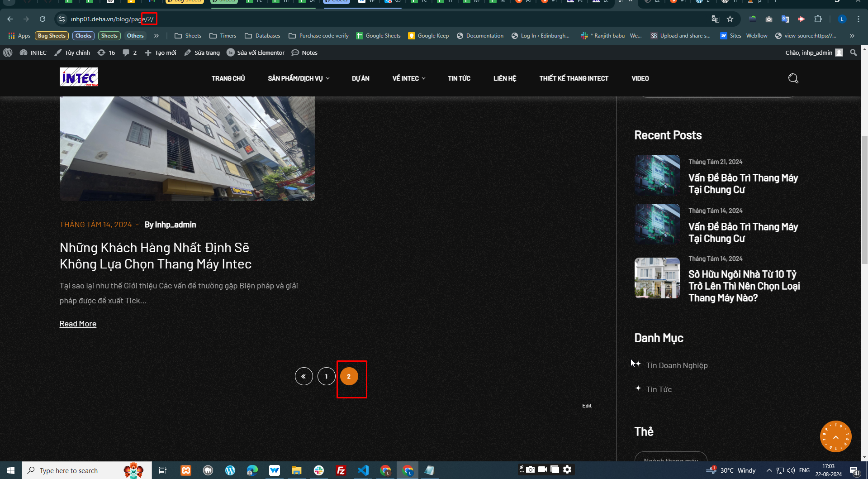Open post title Những Khách Hàng Nhất Định Sẽ
This screenshot has height=479, width=868.
156,256
